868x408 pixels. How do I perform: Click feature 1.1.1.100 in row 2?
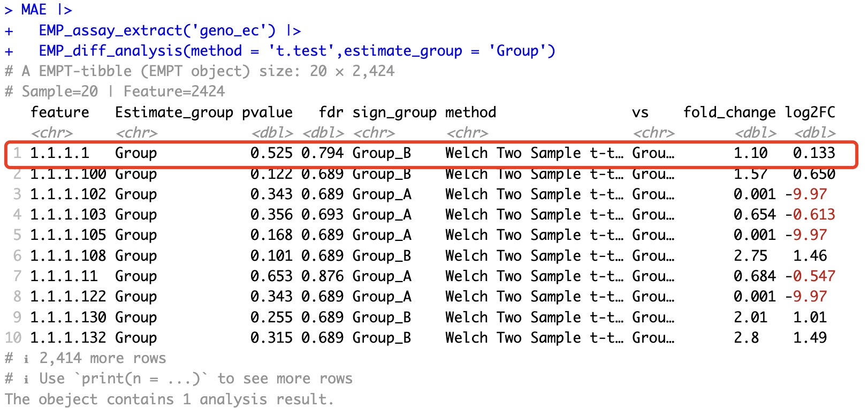(68, 174)
